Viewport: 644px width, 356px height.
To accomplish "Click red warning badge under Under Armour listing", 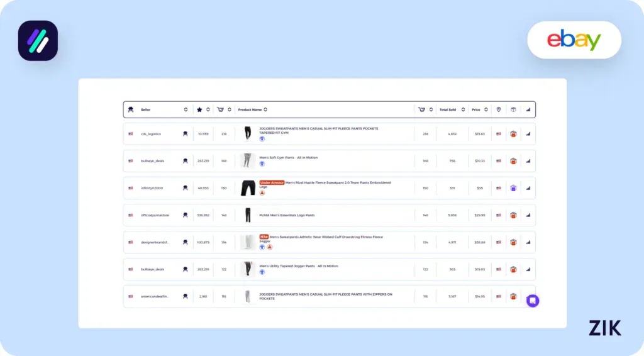I will [x=262, y=192].
